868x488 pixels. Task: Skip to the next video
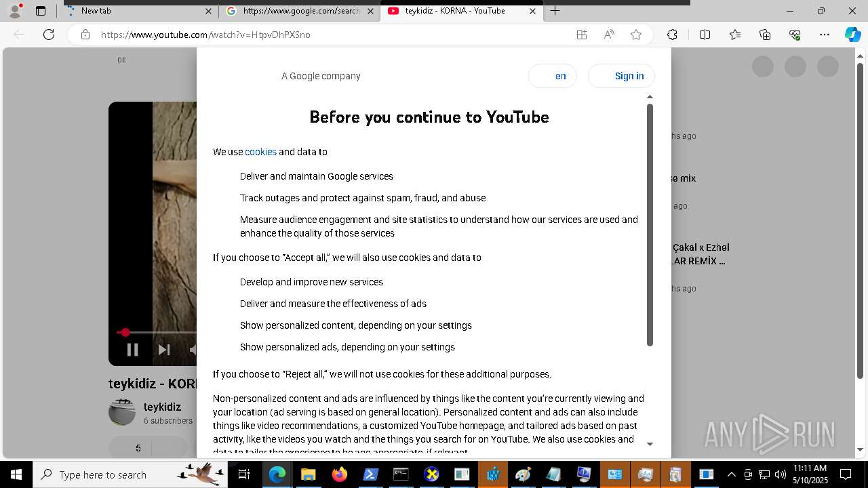click(164, 350)
